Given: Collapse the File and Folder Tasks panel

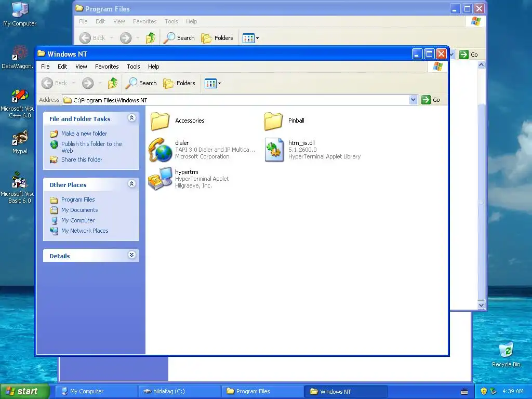Looking at the screenshot, I should click(x=132, y=118).
